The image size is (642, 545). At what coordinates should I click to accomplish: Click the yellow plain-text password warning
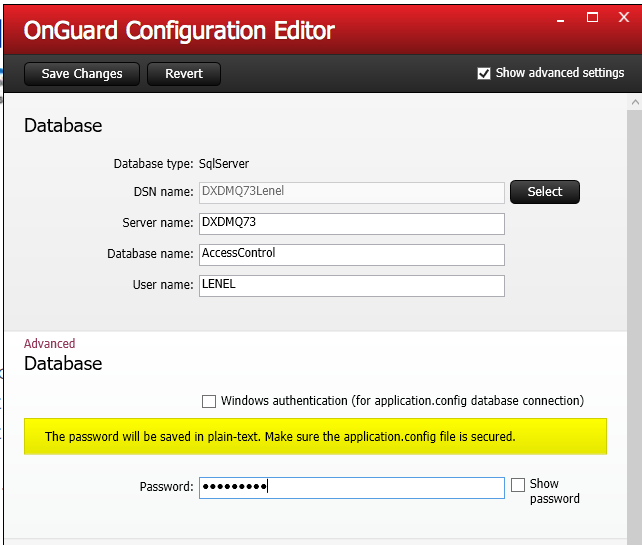315,436
